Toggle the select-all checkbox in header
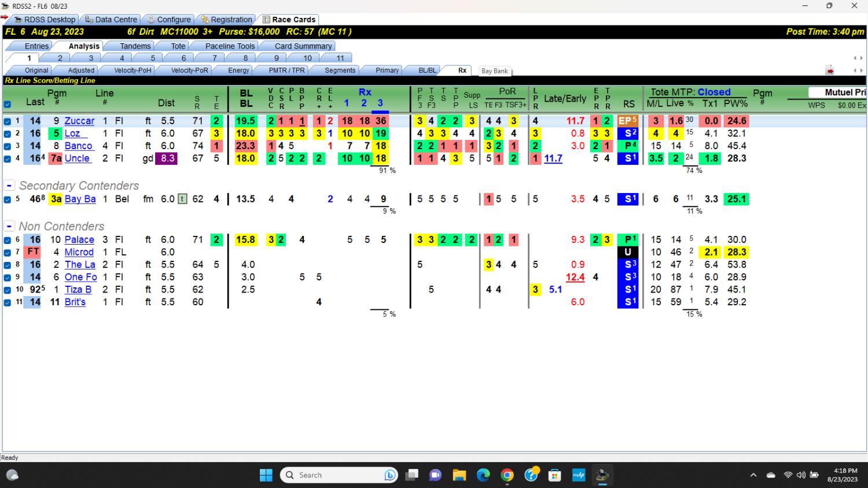Screen dimensions: 868x488 [x=8, y=105]
